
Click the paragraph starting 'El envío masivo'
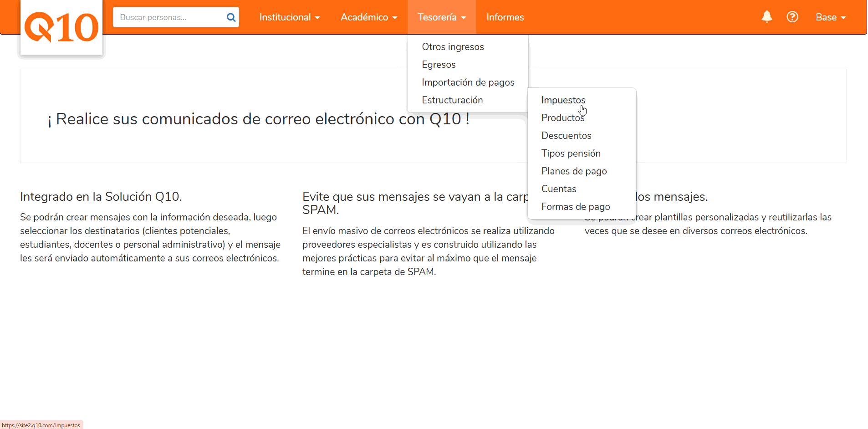[x=429, y=251]
